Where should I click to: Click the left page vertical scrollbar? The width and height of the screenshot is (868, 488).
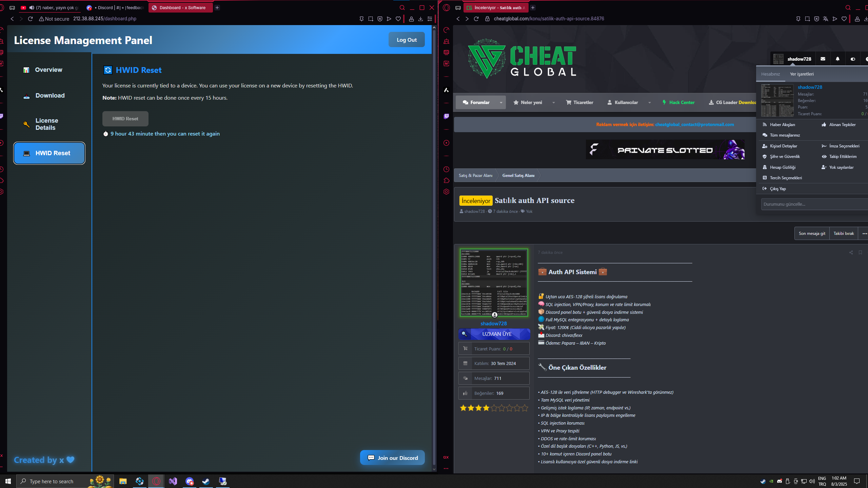tap(434, 247)
